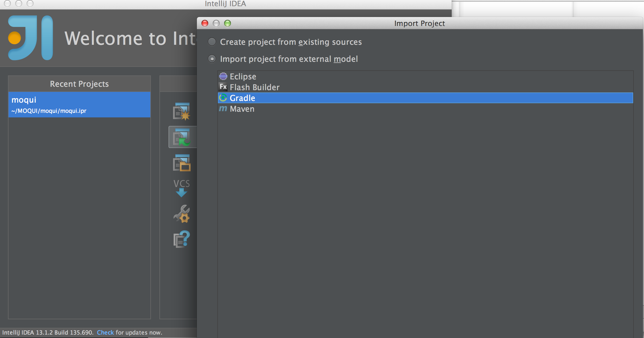Select Import project from external model radio

212,59
